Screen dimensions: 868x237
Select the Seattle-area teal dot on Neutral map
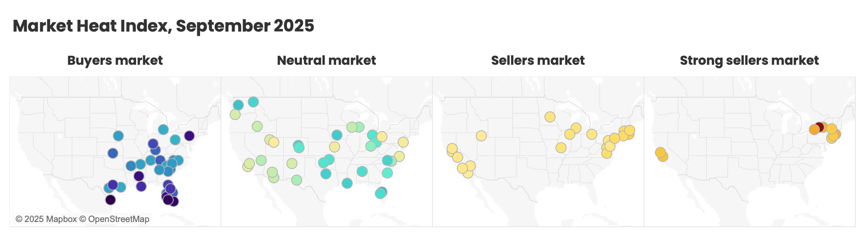tap(238, 105)
